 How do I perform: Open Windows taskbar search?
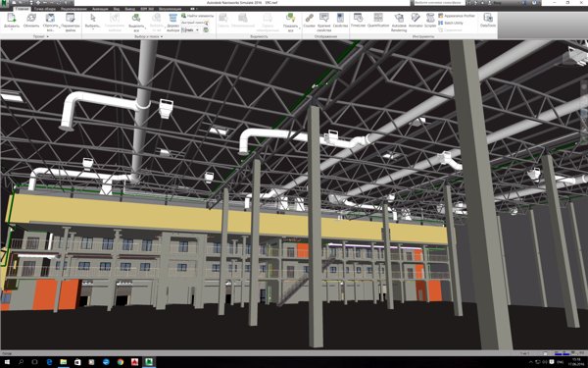(x=21, y=362)
